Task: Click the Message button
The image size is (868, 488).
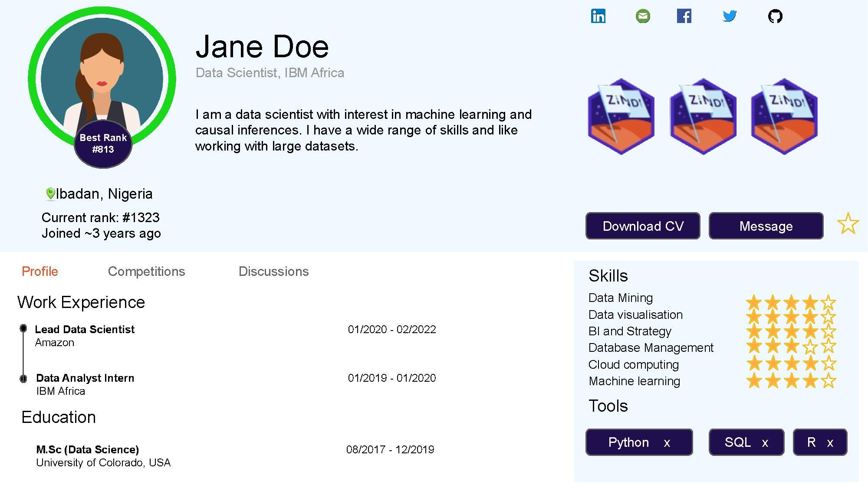Action: point(766,226)
